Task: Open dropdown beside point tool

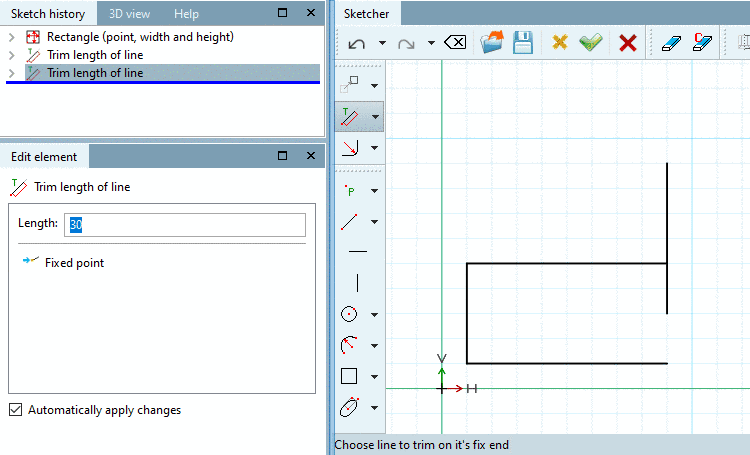Action: click(x=375, y=191)
